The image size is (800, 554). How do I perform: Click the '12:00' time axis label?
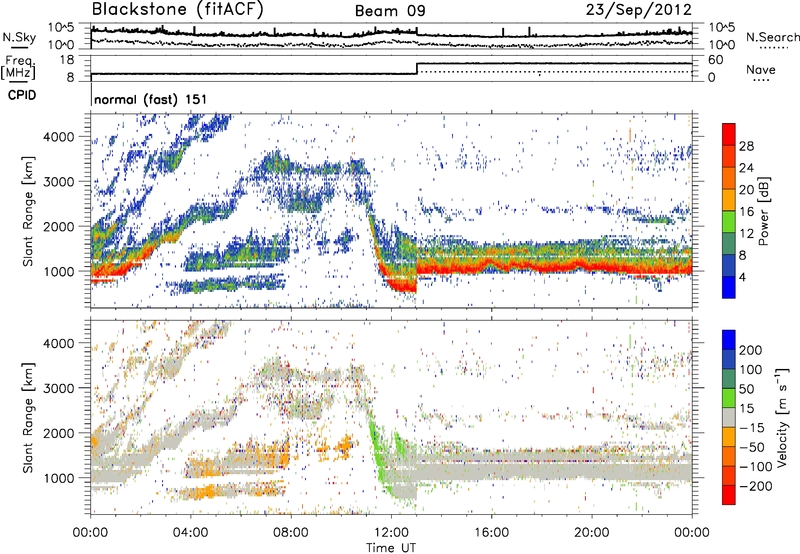(x=391, y=533)
